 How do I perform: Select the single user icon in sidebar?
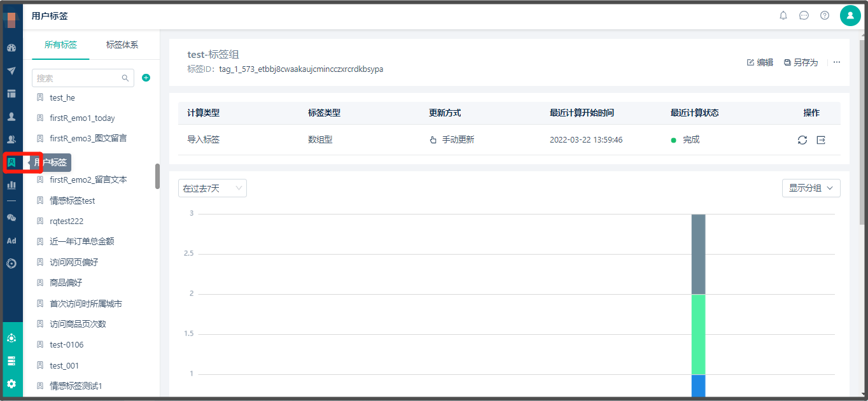click(x=11, y=116)
